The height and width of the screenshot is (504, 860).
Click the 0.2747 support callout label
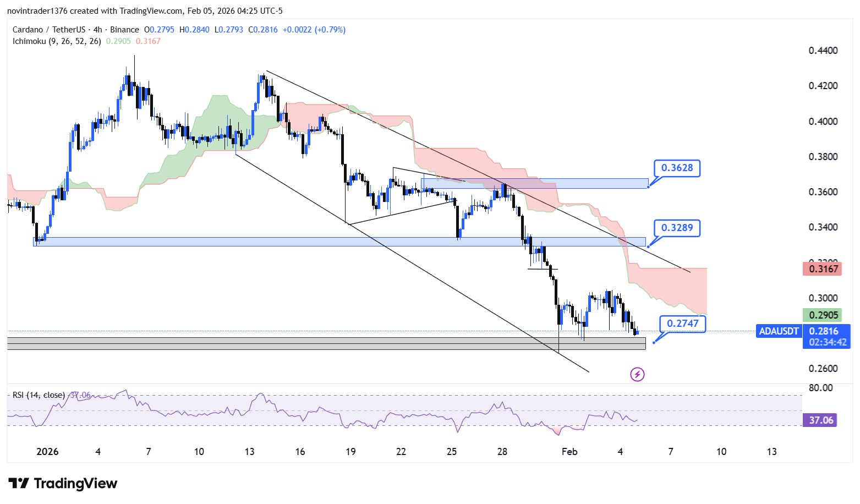click(x=682, y=324)
